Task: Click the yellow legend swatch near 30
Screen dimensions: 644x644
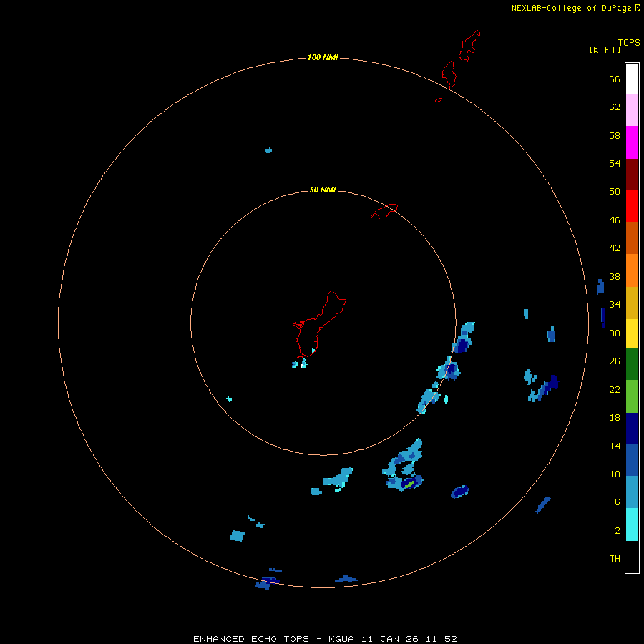Action: pos(632,333)
